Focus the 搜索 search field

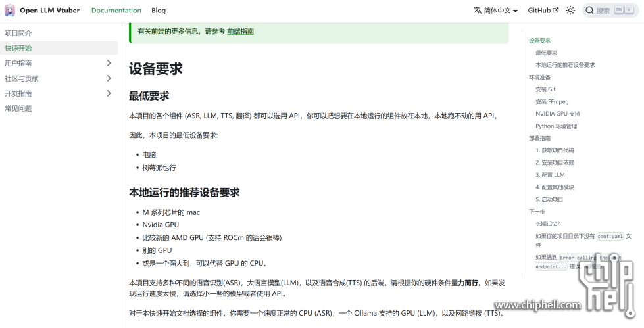pos(610,11)
